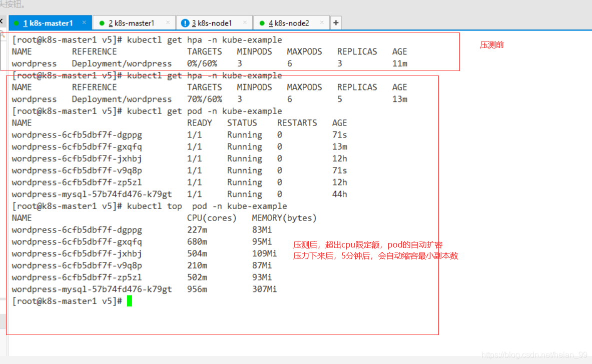Click pod name wordpress-6cfb5dbf7f-dgppg in get pod list

(x=77, y=134)
